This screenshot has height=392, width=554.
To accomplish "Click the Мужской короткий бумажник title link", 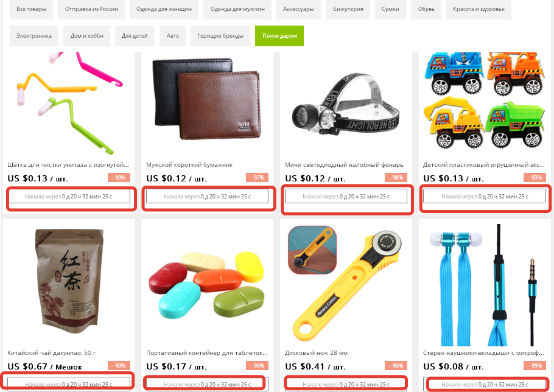I will click(189, 164).
